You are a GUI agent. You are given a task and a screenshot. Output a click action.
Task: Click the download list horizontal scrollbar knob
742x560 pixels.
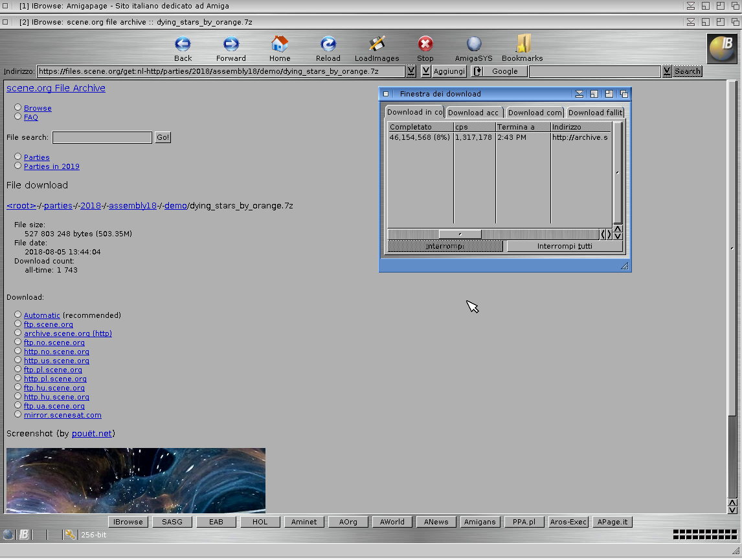pos(460,234)
